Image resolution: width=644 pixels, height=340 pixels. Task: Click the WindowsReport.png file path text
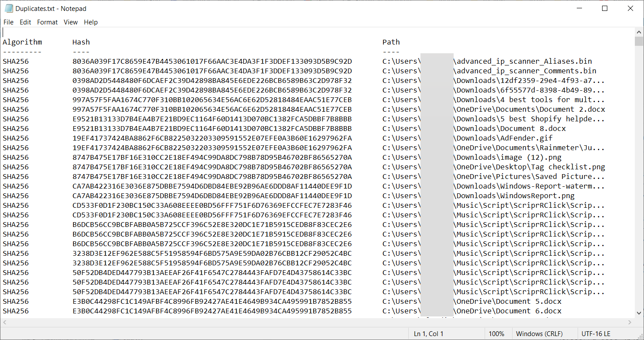[x=515, y=196]
